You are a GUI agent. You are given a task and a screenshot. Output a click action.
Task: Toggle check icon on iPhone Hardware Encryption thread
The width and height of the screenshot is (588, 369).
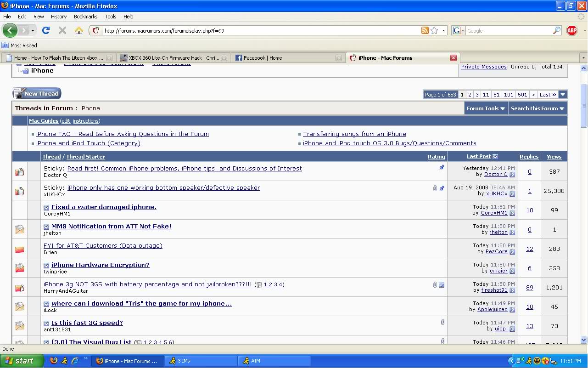[46, 266]
